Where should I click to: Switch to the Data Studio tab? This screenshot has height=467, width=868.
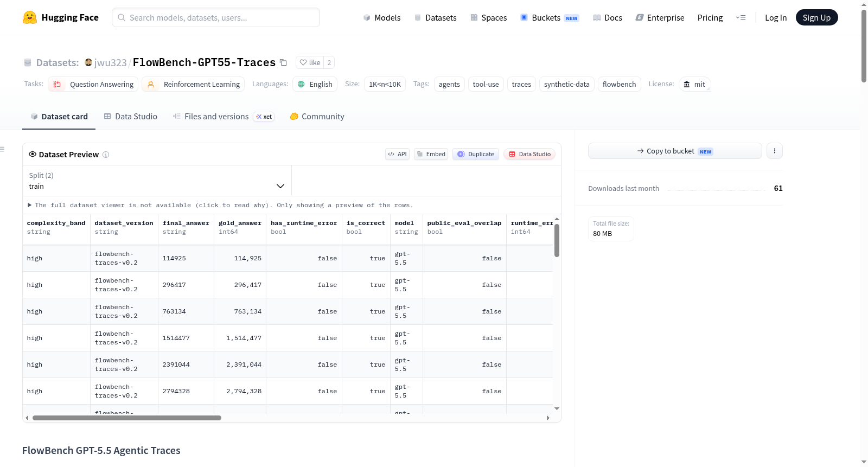tap(131, 116)
